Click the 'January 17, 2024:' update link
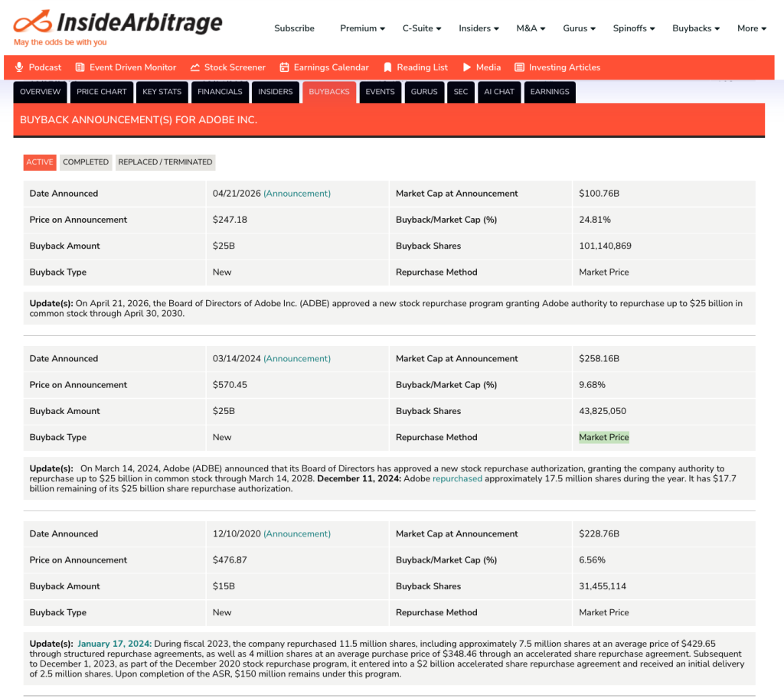 (x=115, y=644)
